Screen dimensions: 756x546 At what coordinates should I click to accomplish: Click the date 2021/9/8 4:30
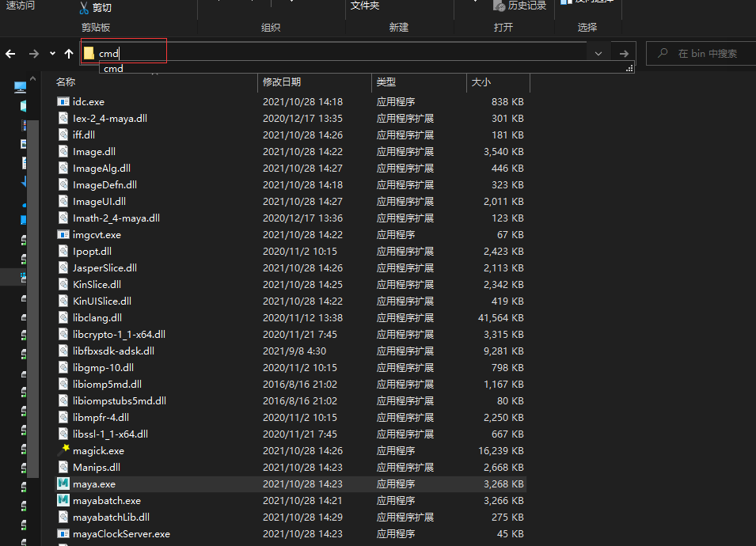coord(294,351)
